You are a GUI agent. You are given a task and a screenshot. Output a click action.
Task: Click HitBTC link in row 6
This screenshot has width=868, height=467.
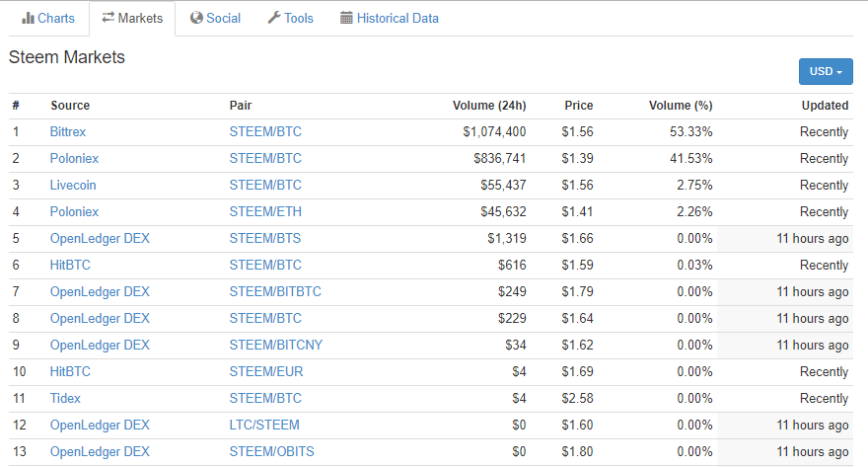70,265
